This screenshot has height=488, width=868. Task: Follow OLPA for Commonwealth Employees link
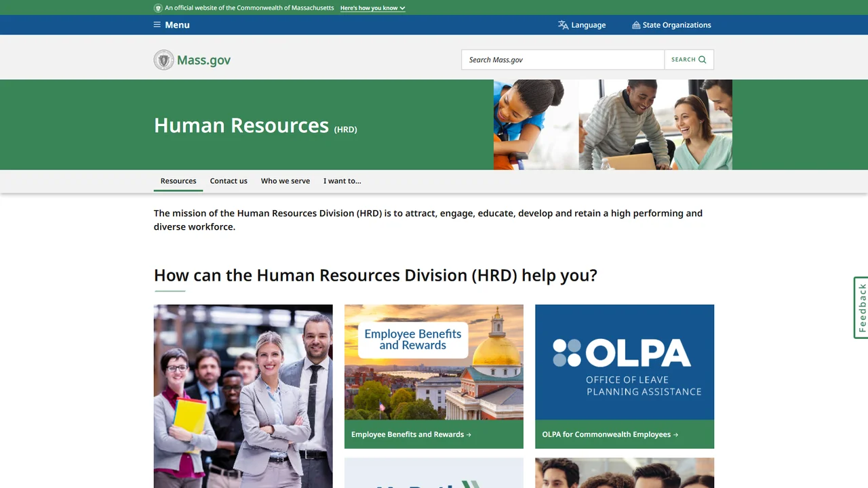(x=610, y=434)
